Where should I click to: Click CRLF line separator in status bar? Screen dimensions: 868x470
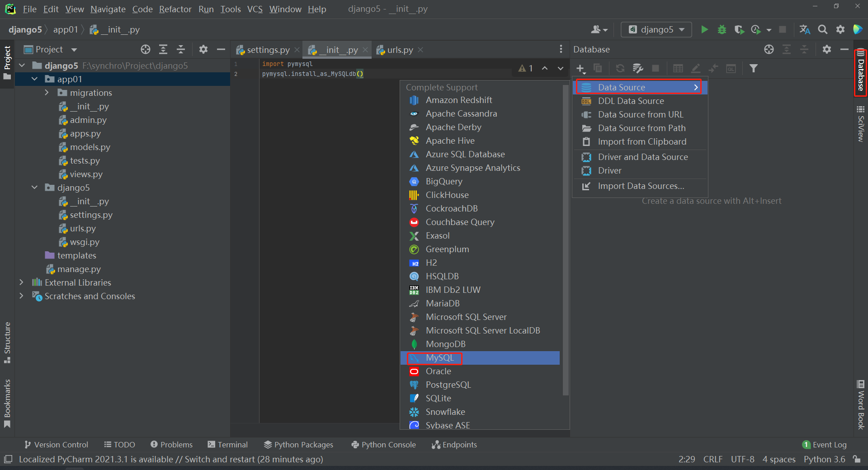click(712, 459)
